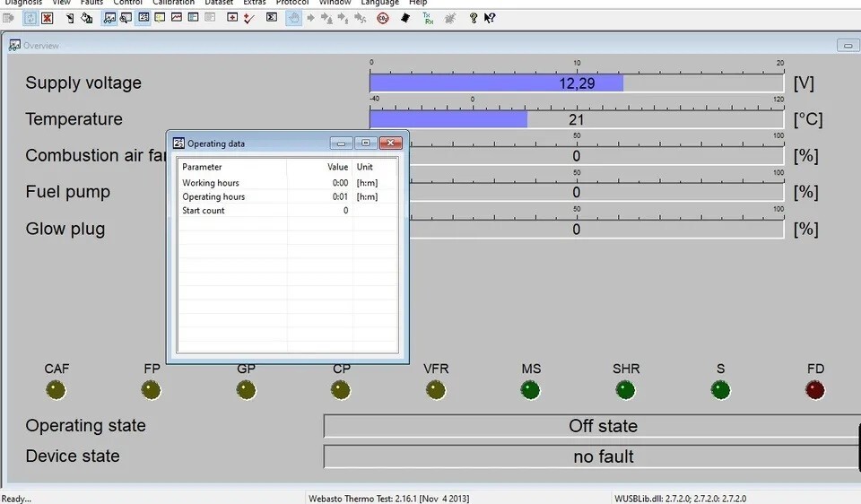Click the red X disconnect toolbar icon
Image resolution: width=861 pixels, height=504 pixels.
coord(48,18)
